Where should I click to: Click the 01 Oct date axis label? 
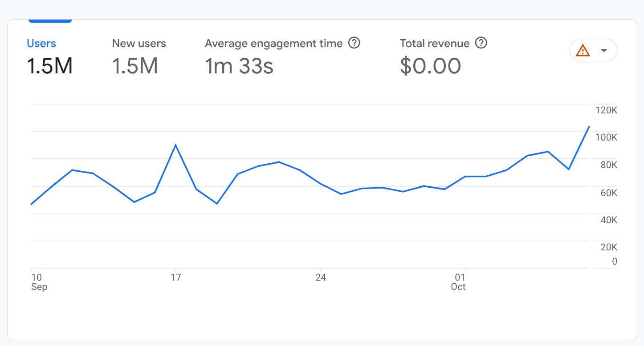pos(458,282)
